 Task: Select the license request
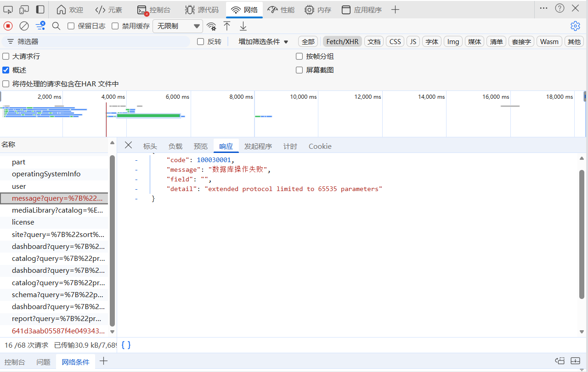23,222
